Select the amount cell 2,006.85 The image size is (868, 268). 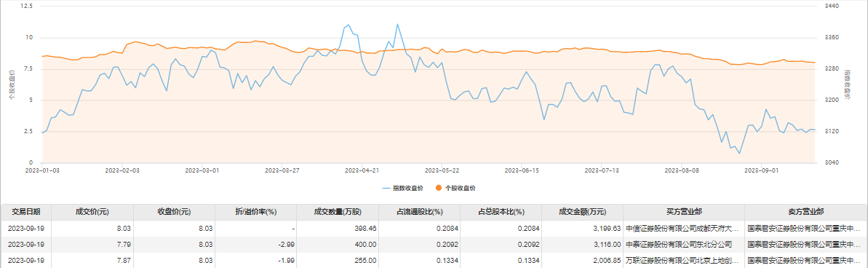[x=608, y=260]
